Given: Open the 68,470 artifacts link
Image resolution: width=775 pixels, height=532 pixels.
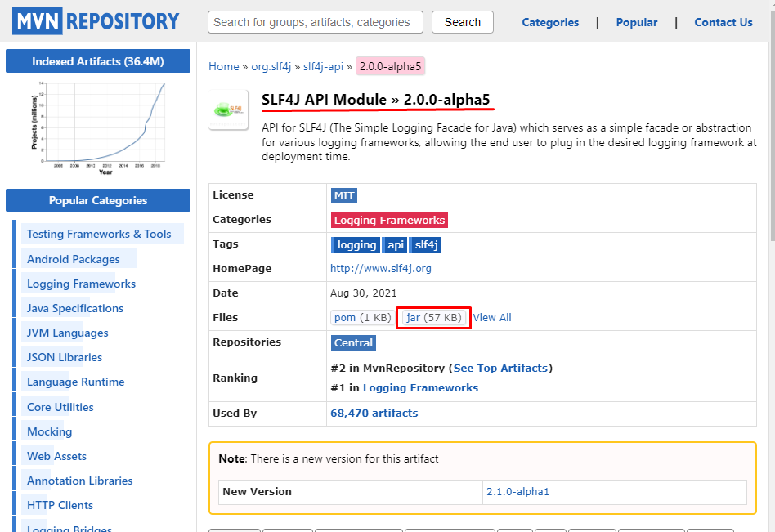Looking at the screenshot, I should (x=374, y=413).
